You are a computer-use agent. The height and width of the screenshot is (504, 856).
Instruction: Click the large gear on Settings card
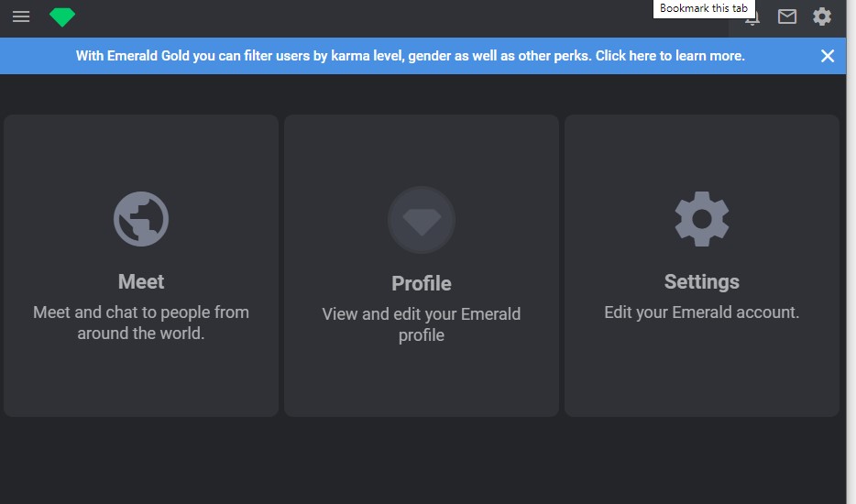click(x=701, y=219)
